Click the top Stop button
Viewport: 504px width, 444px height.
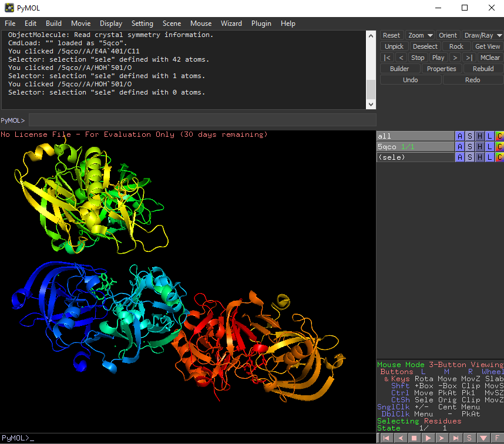(x=418, y=58)
